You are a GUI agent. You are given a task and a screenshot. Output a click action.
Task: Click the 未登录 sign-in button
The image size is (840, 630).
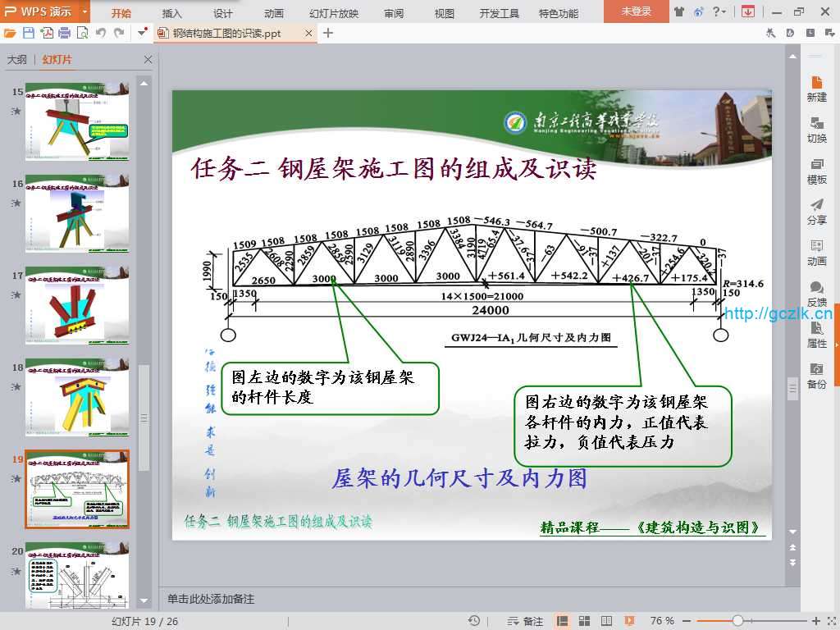click(x=636, y=11)
